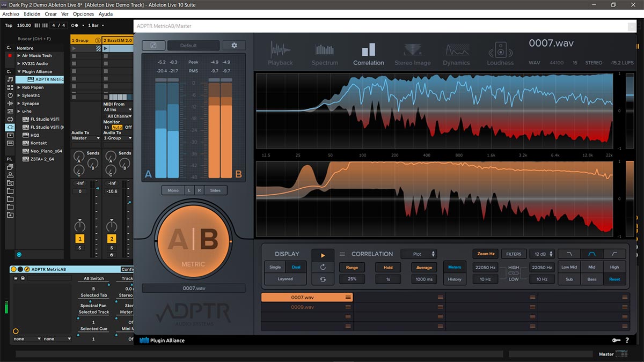Open the Ayuda menu
644x362 pixels.
tap(106, 14)
